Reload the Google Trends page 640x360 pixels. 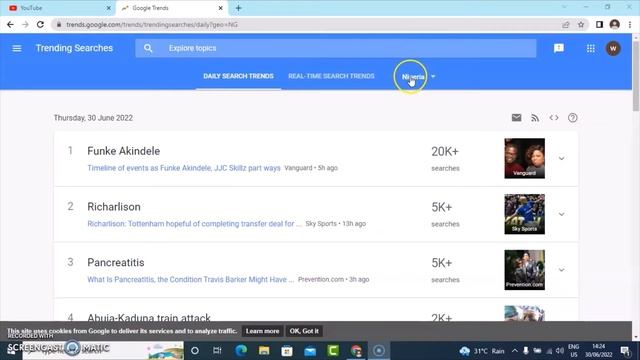click(x=40, y=24)
